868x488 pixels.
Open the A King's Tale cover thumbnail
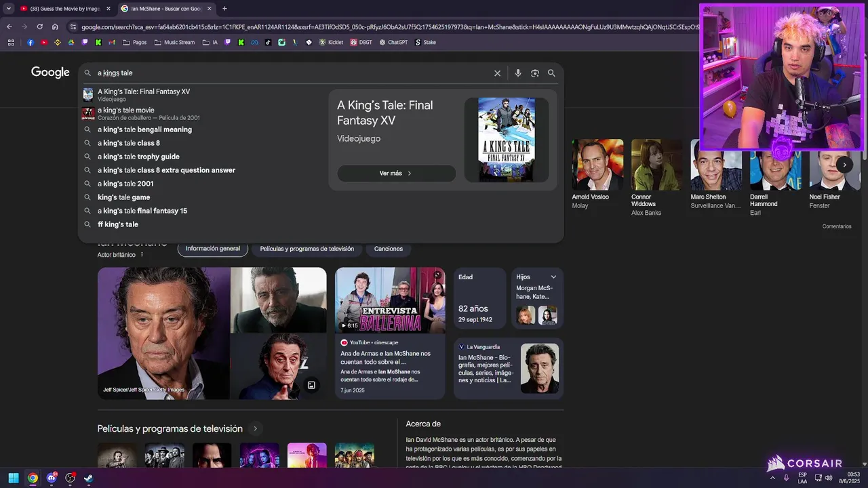click(x=507, y=139)
